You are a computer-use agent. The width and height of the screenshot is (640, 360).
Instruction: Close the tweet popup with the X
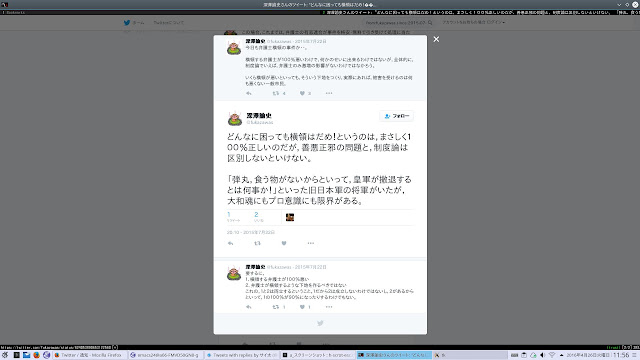pyautogui.click(x=436, y=39)
